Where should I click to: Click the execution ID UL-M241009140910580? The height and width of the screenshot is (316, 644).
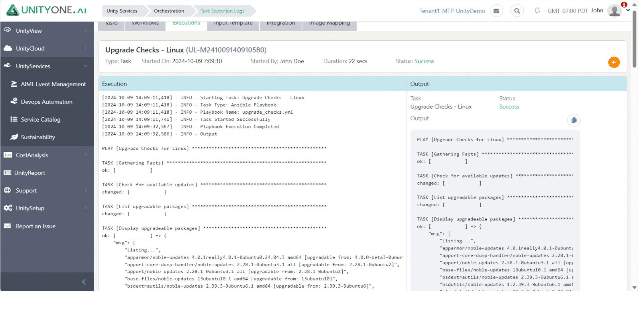click(226, 50)
